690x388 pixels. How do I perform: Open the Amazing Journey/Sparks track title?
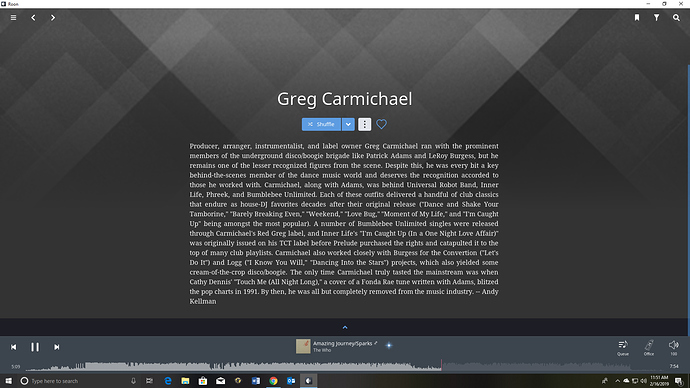(x=342, y=344)
